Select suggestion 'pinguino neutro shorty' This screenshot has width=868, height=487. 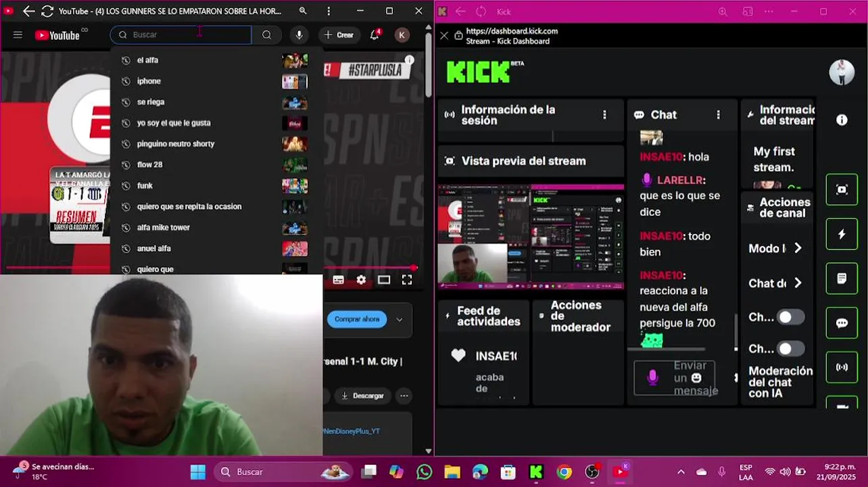point(216,144)
